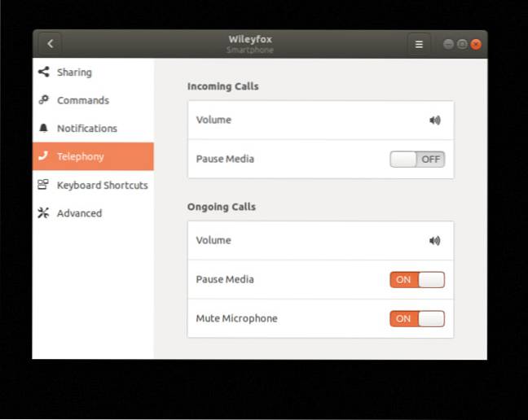The image size is (528, 420).
Task: Open Ongoing Calls volume speaker icon
Action: click(x=435, y=241)
